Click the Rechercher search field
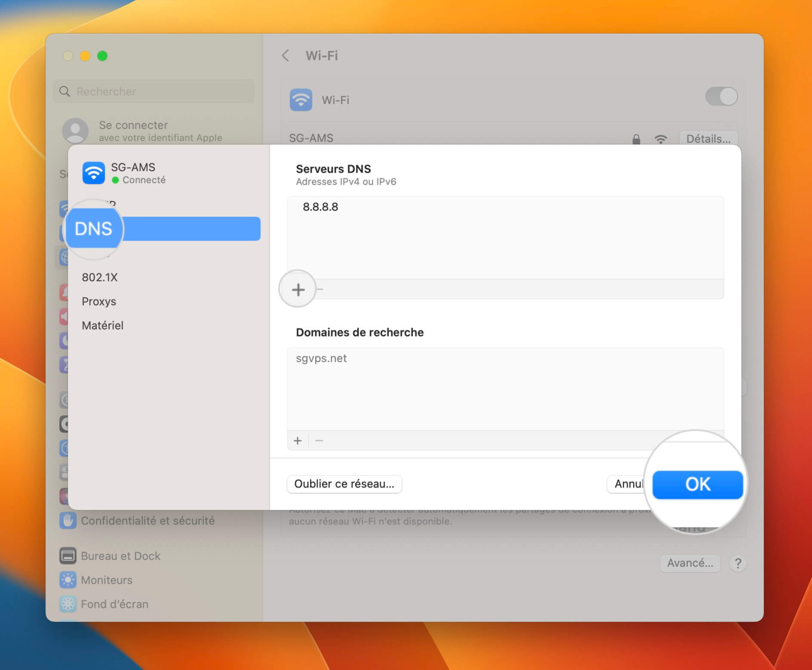 pos(154,91)
